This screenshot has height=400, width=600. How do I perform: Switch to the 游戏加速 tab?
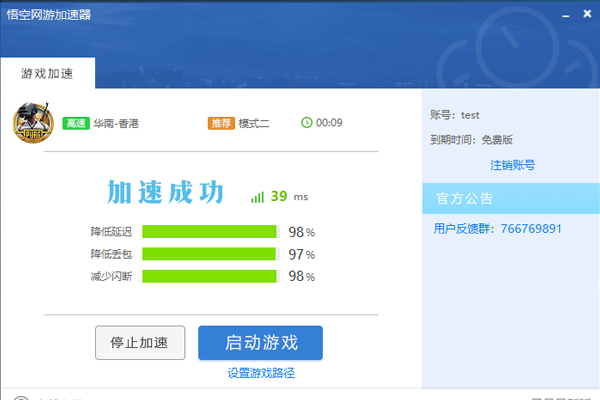47,73
